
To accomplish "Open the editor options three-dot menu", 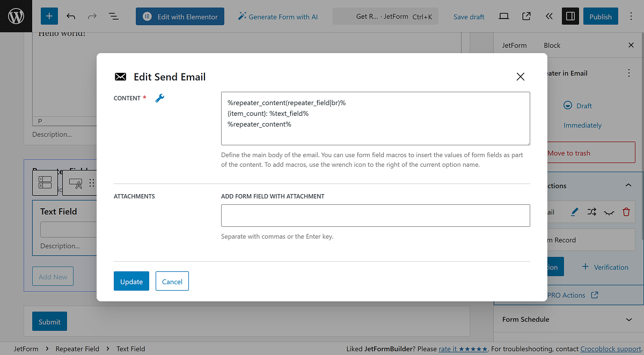I will [x=631, y=16].
